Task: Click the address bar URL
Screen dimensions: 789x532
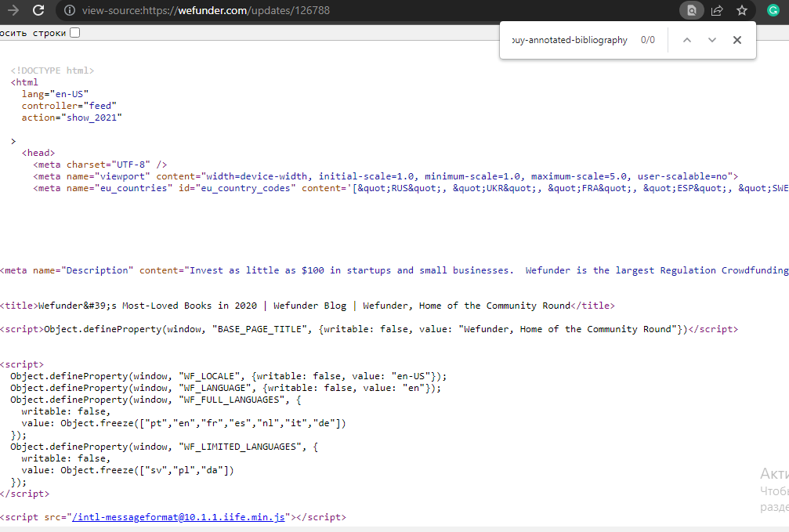Action: (x=206, y=10)
